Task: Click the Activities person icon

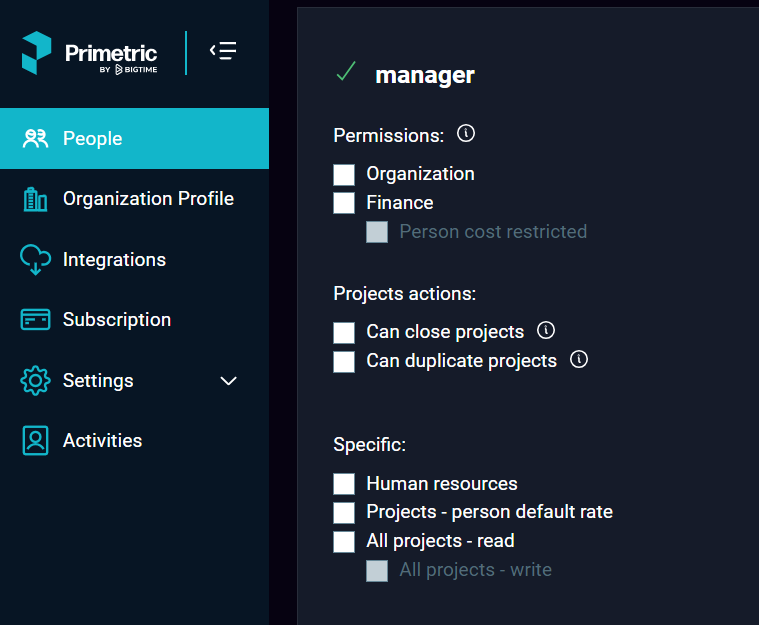Action: 35,441
